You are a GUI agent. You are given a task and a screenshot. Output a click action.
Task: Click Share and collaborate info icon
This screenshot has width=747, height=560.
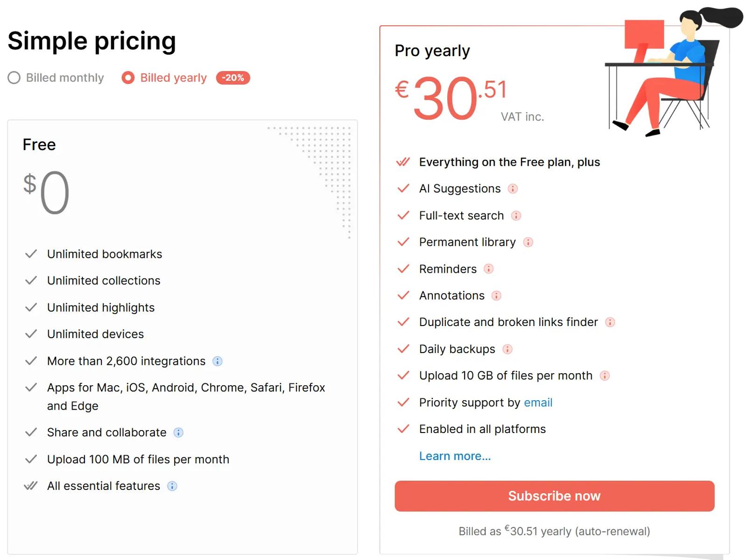click(x=178, y=432)
